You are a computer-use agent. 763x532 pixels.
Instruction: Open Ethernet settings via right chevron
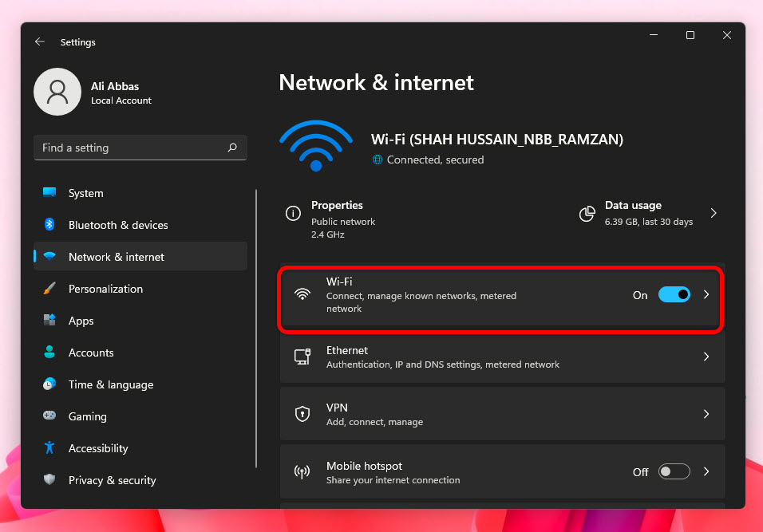[x=706, y=357]
